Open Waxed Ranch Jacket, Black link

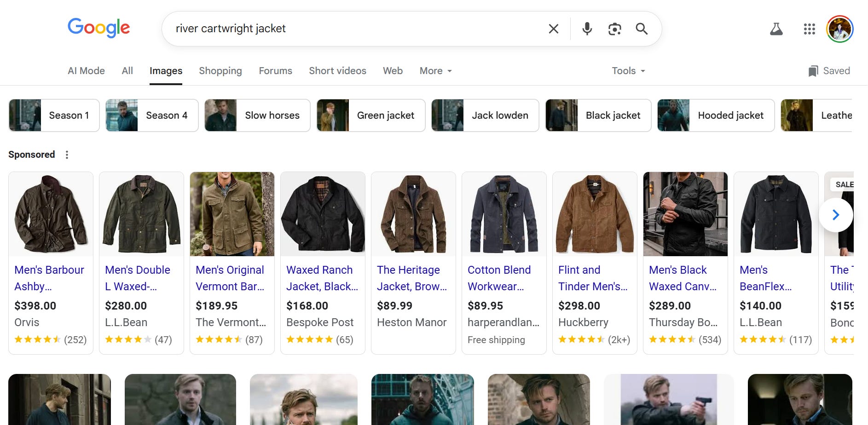pos(322,278)
